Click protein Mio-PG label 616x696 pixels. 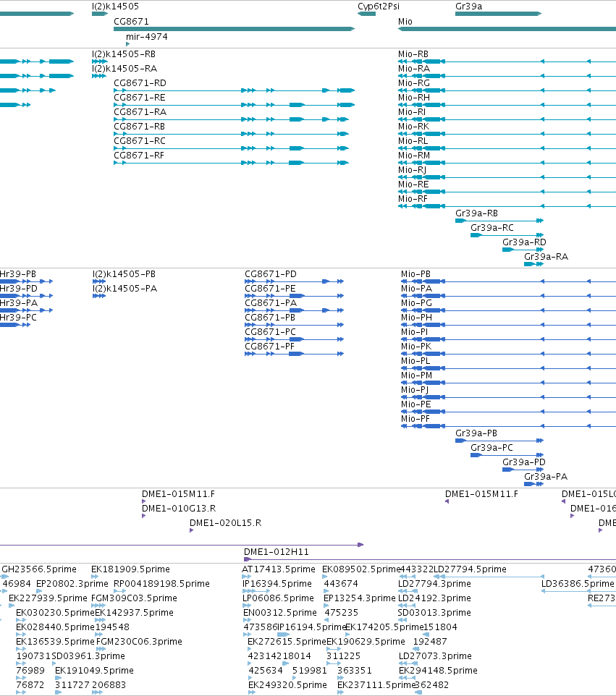(x=417, y=302)
